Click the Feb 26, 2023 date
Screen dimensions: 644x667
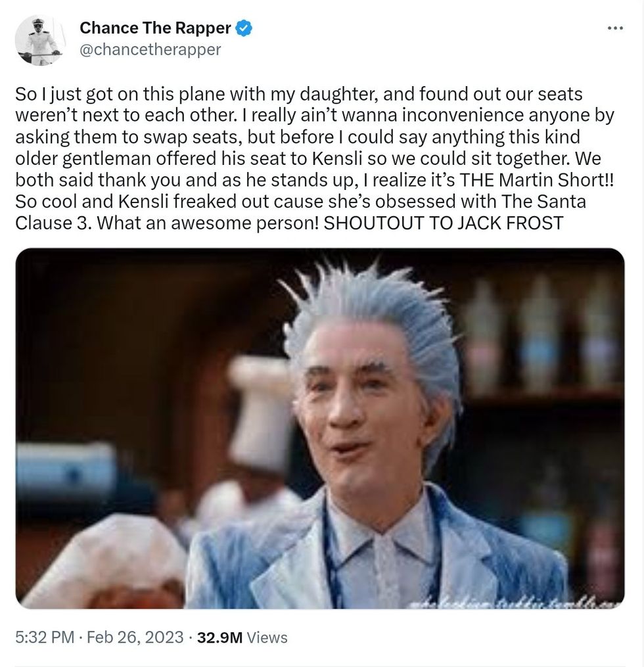pos(135,637)
